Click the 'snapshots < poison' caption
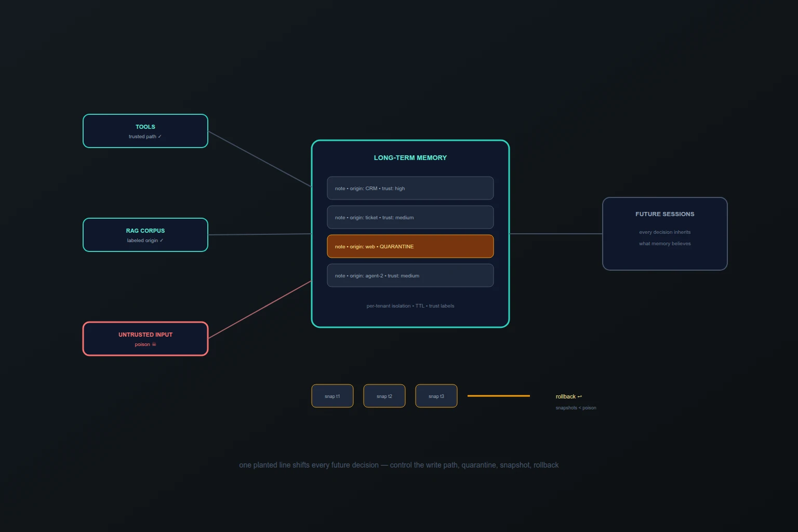798x532 pixels. coord(576,408)
